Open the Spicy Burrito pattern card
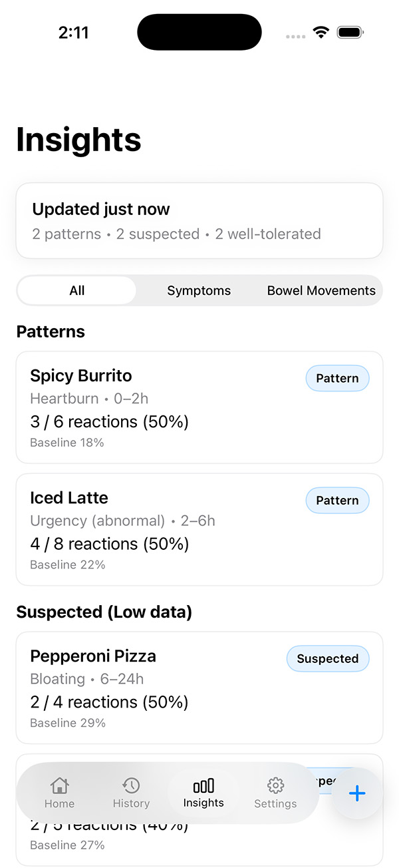 click(x=166, y=407)
